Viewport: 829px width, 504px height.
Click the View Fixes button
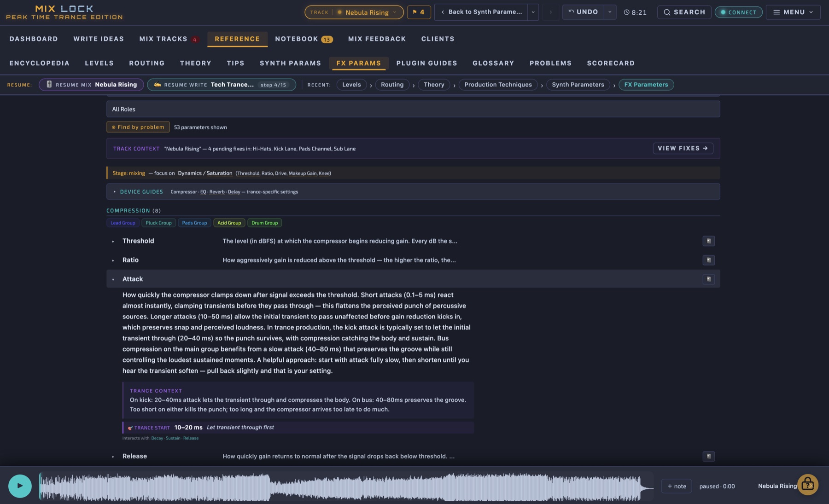pos(683,148)
